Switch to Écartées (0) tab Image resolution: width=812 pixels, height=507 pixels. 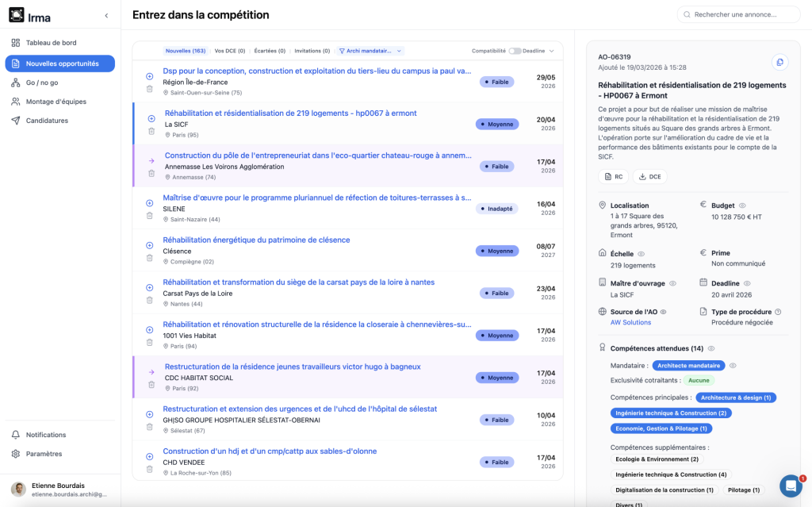coord(270,51)
